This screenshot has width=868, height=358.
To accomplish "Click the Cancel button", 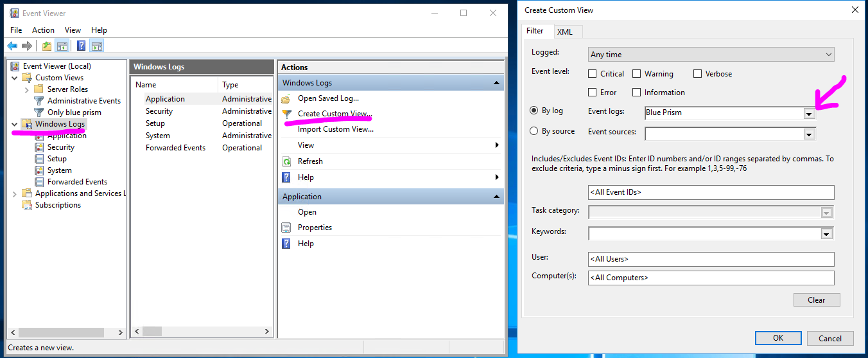I will pos(830,338).
